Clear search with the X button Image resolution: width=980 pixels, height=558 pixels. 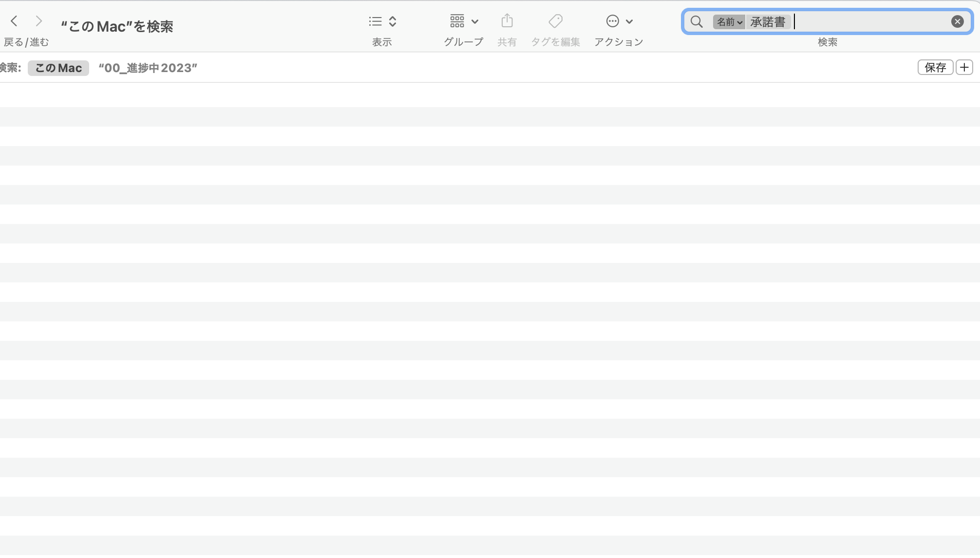(x=957, y=21)
